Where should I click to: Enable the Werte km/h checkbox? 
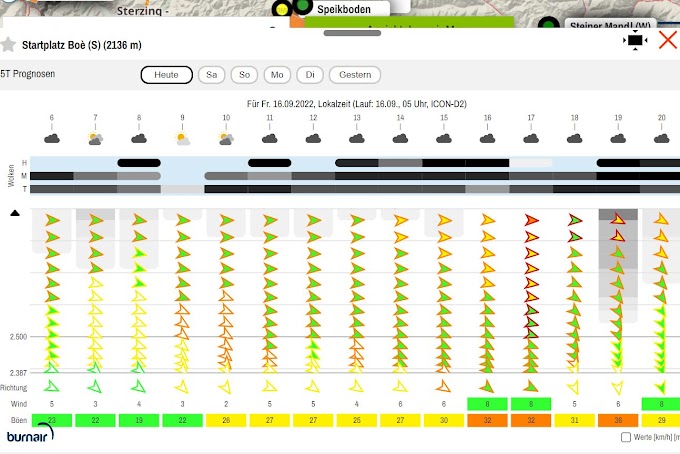coord(626,437)
